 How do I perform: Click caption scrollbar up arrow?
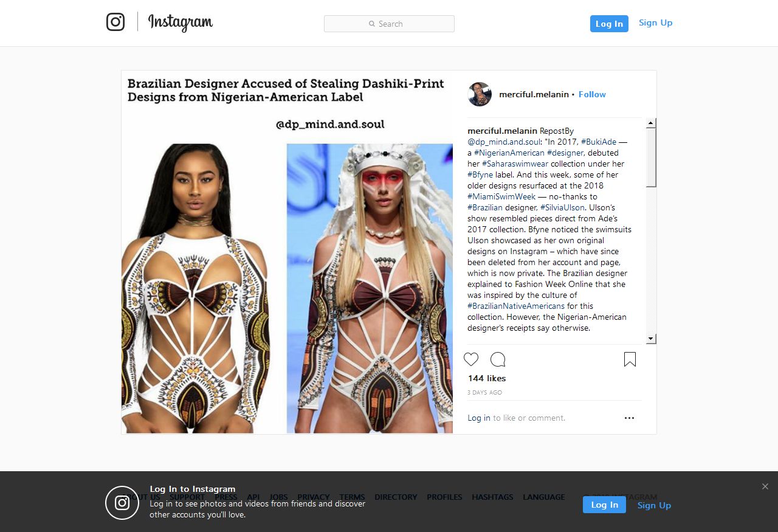pos(651,123)
